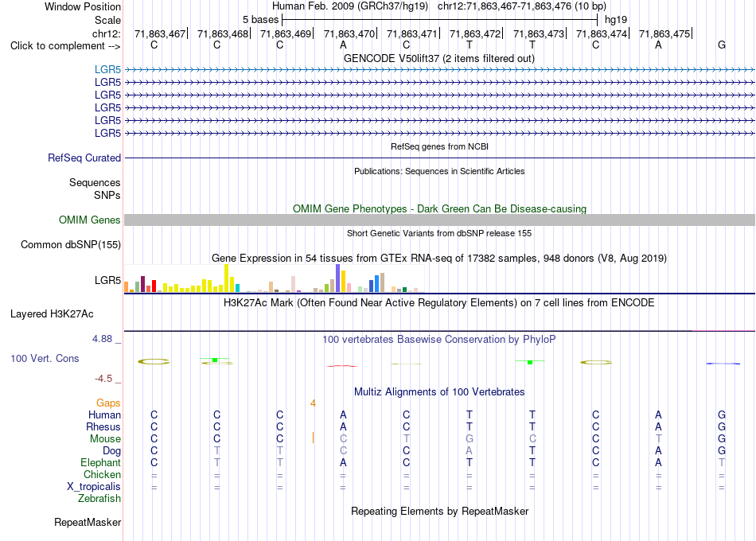756x541 pixels.
Task: Open the Common dbSNP(155) track label
Action: click(x=71, y=244)
